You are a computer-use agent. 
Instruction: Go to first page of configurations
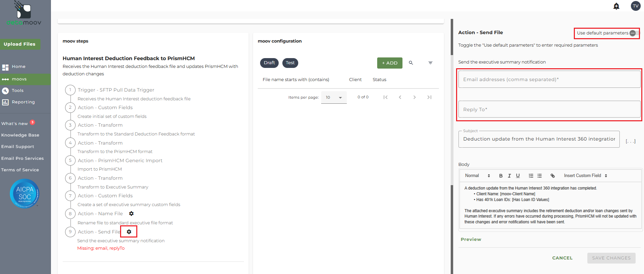point(385,97)
